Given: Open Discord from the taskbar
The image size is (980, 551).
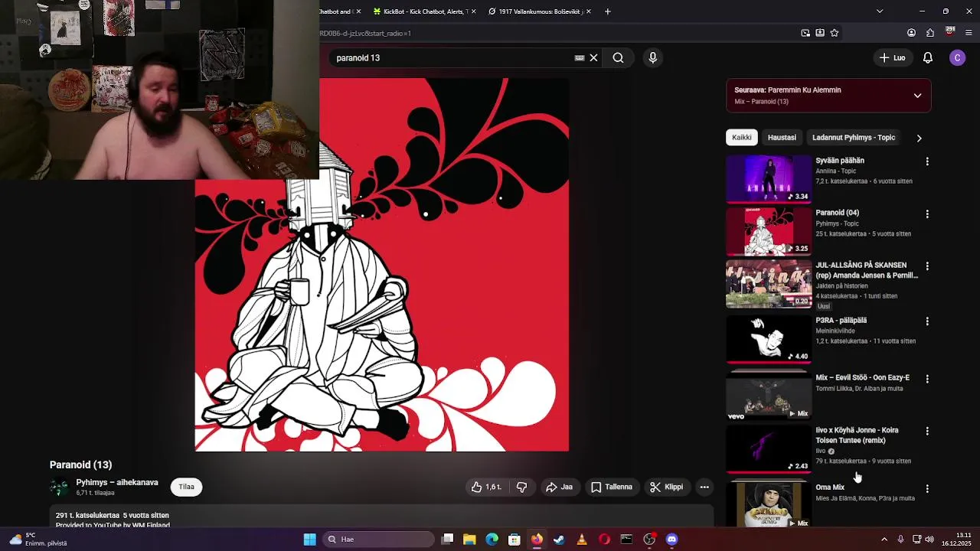Looking at the screenshot, I should pyautogui.click(x=671, y=540).
